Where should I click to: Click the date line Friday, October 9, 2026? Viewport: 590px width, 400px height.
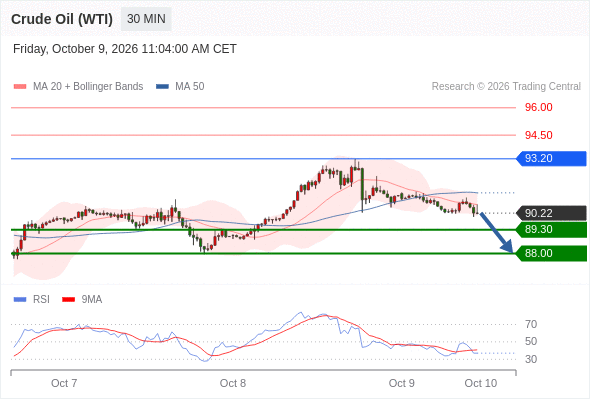coord(125,49)
